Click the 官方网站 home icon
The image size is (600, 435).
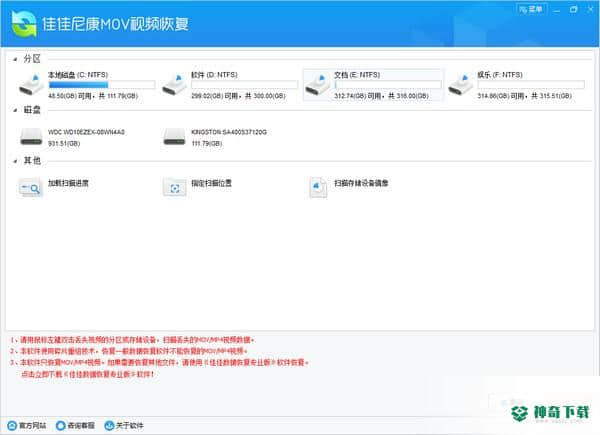pos(12,425)
